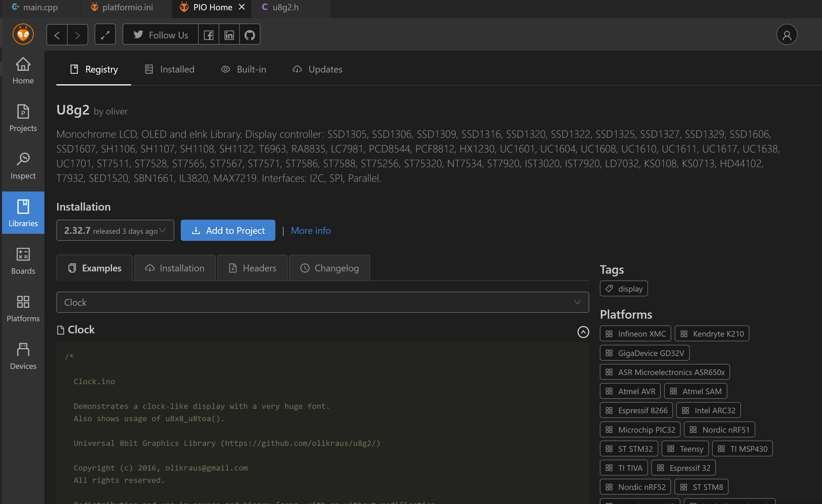Click Add to Project button

228,230
